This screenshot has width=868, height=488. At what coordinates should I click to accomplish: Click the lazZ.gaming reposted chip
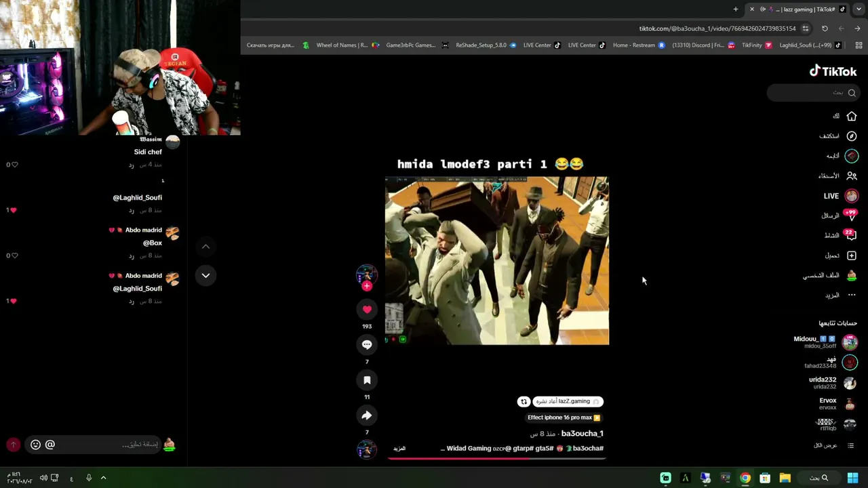coord(568,401)
